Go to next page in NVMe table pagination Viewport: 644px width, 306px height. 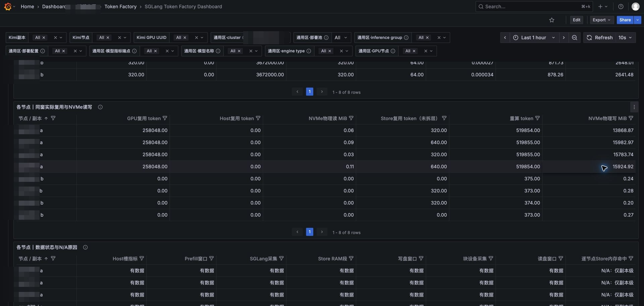point(322,232)
